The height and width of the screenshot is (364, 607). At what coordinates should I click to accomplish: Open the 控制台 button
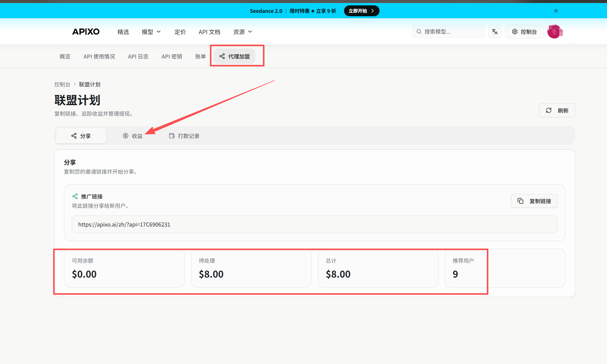[x=524, y=32]
